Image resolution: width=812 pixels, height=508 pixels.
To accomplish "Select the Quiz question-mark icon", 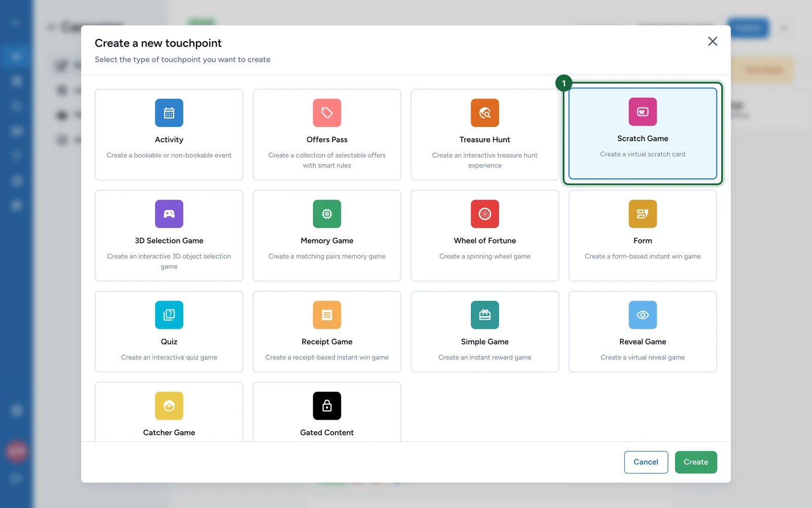I will [169, 315].
